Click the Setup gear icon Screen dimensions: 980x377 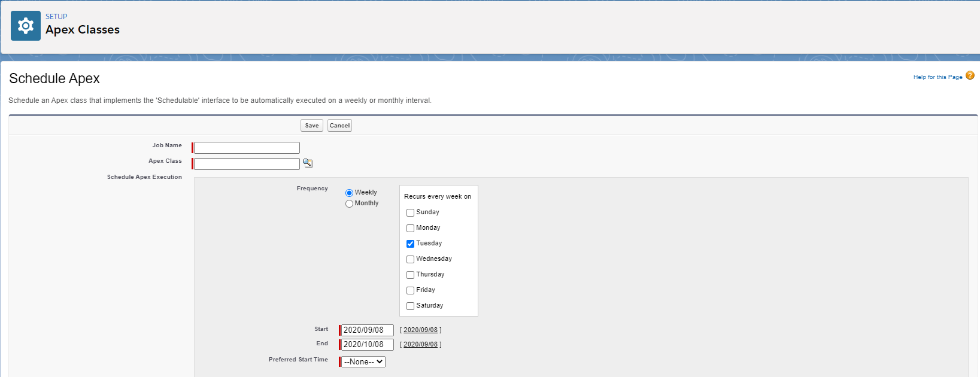26,26
